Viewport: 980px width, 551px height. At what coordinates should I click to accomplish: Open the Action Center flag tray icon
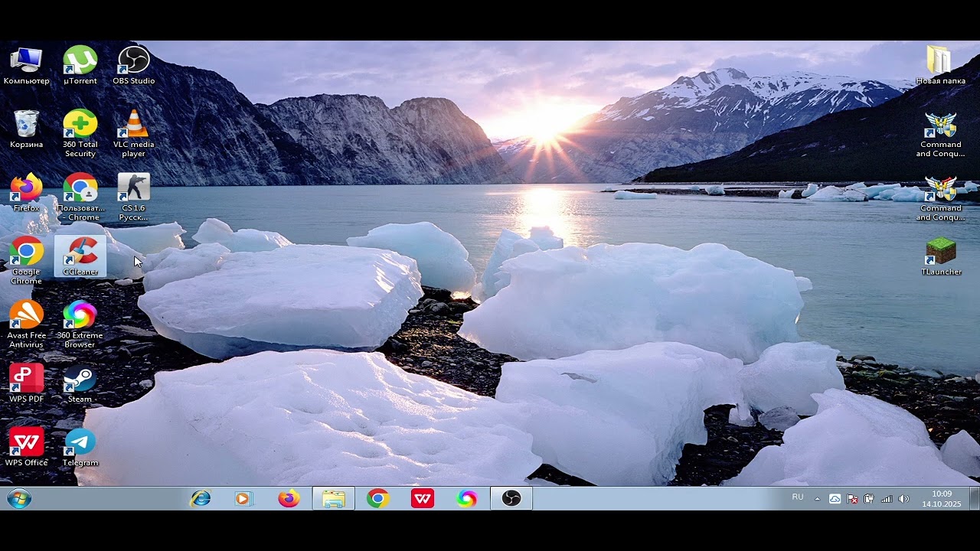point(852,499)
